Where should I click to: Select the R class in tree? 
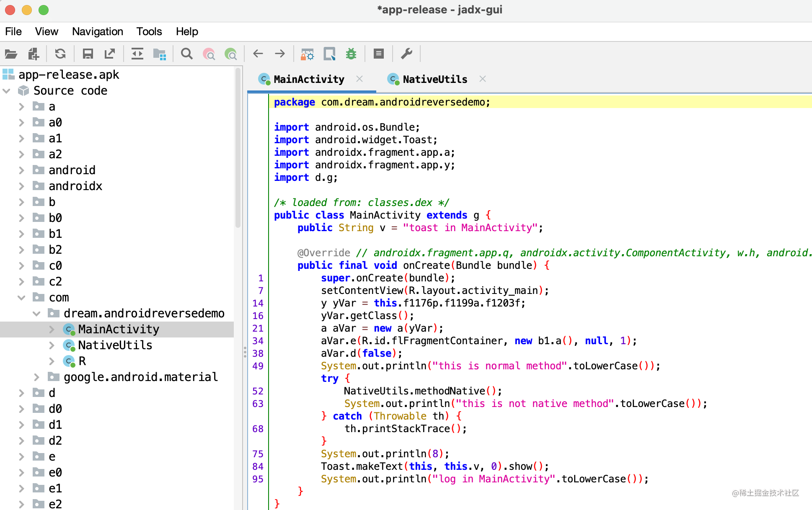tap(82, 361)
